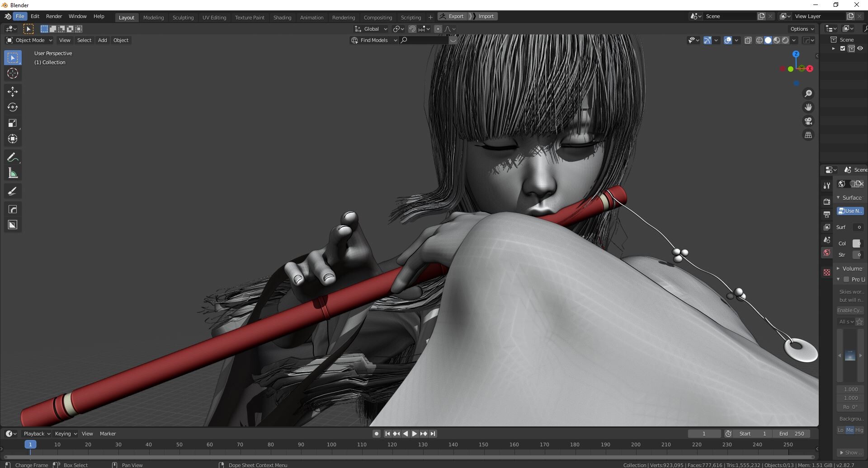Click the Use Nodes button
This screenshot has height=468, width=868.
[x=850, y=211]
